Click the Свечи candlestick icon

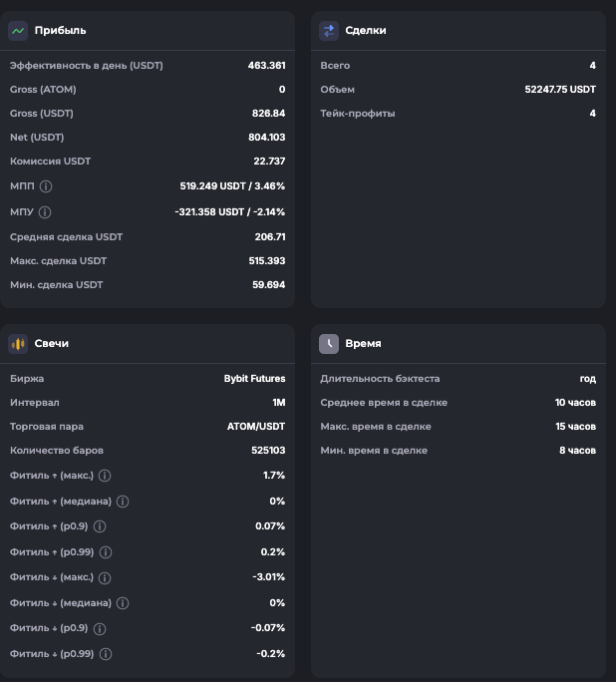pos(18,344)
